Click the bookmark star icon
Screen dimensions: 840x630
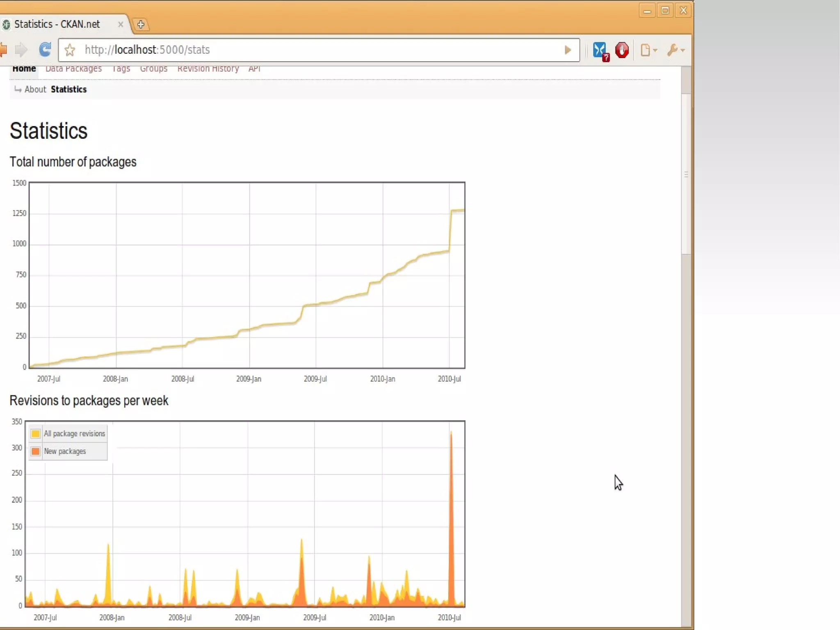pos(70,50)
